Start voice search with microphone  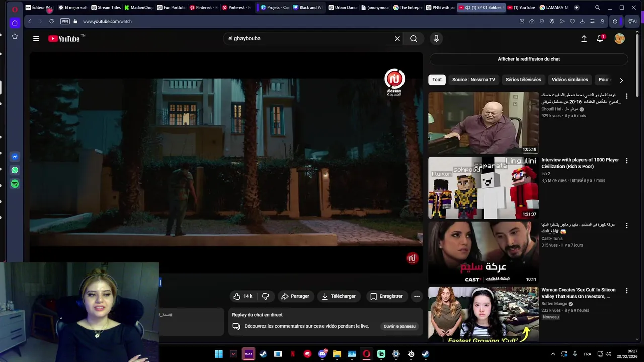coord(436,38)
